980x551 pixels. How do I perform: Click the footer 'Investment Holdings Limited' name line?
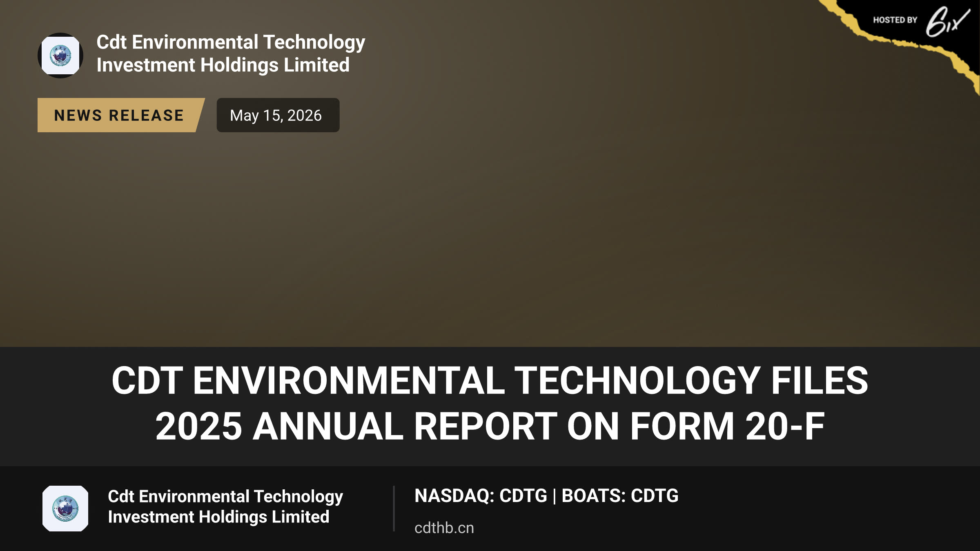tap(218, 517)
